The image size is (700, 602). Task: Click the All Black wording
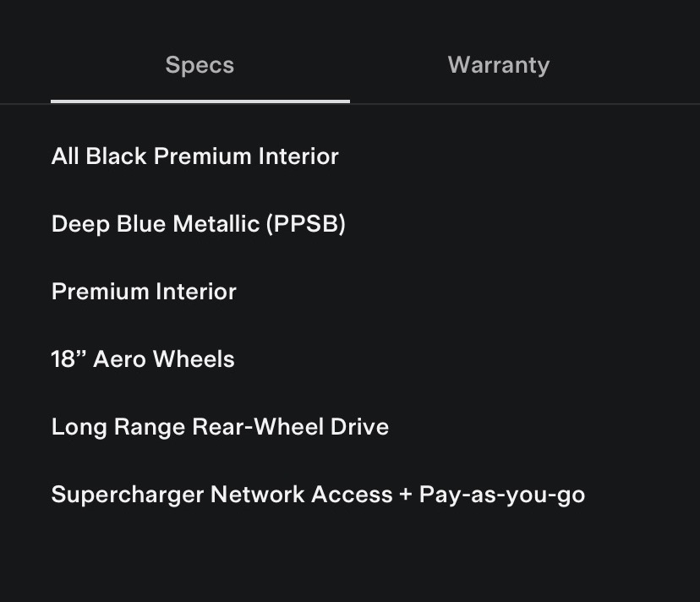tap(98, 156)
